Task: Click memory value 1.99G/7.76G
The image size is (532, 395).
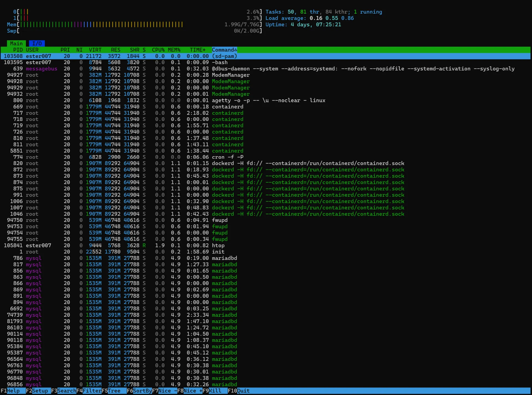Action: 242,25
